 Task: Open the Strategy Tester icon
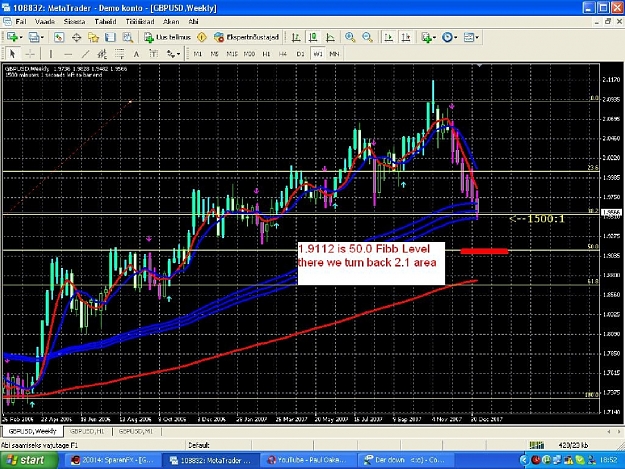[x=128, y=37]
